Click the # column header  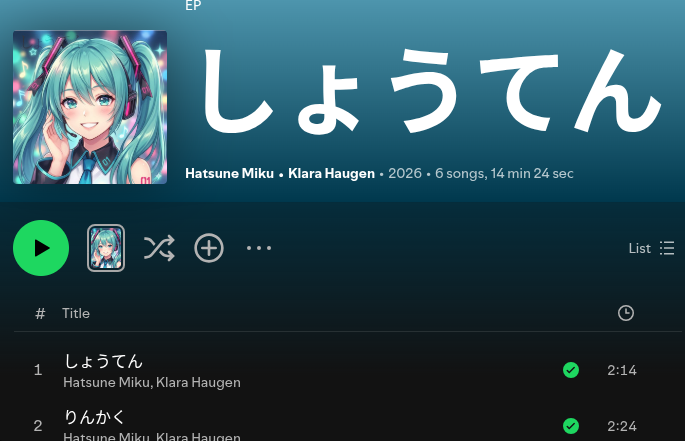point(40,313)
